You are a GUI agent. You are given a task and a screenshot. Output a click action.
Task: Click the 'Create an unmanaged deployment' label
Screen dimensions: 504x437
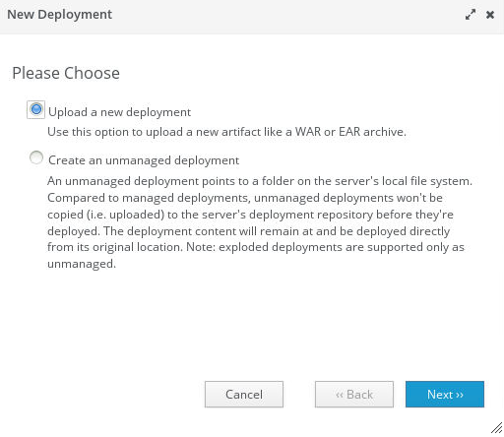144,160
